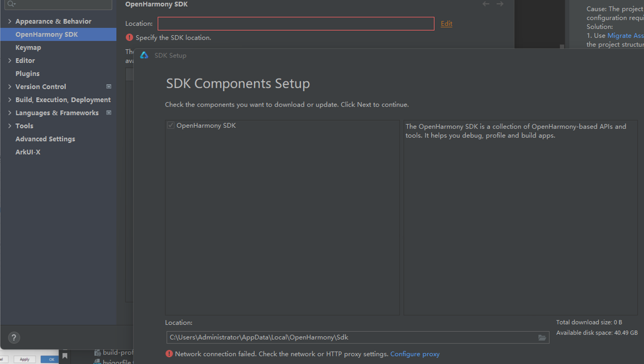This screenshot has height=364, width=644.
Task: Click the build-profile file icon
Action: point(97,352)
